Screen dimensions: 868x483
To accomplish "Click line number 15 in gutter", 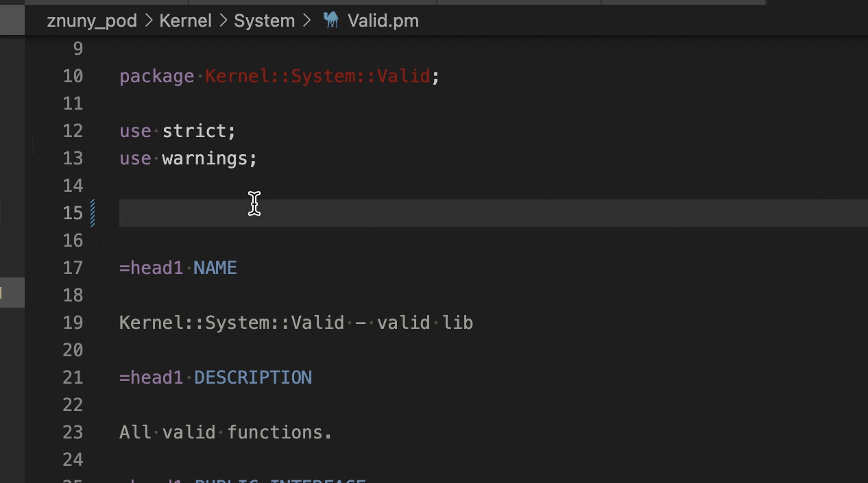I will click(x=73, y=213).
